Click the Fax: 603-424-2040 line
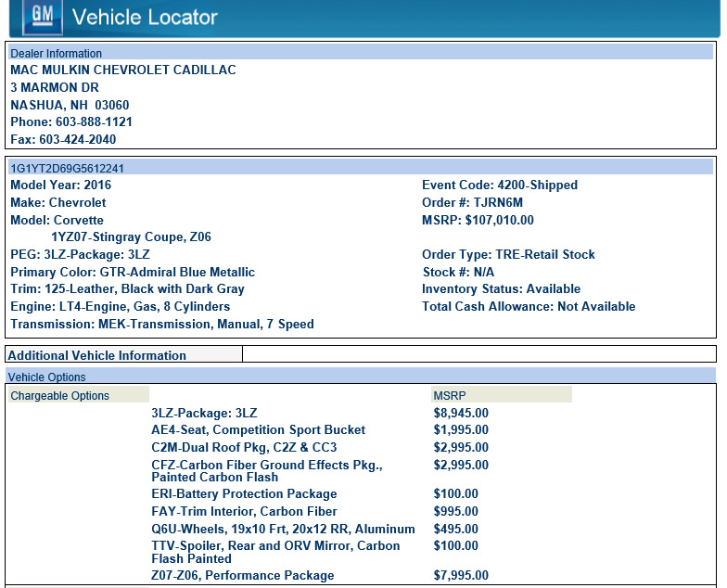 coord(63,139)
